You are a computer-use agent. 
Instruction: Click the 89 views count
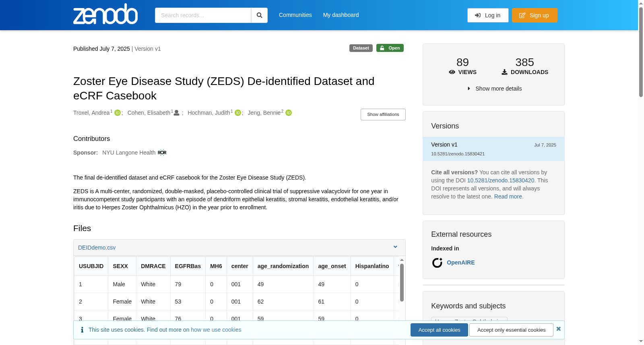462,62
